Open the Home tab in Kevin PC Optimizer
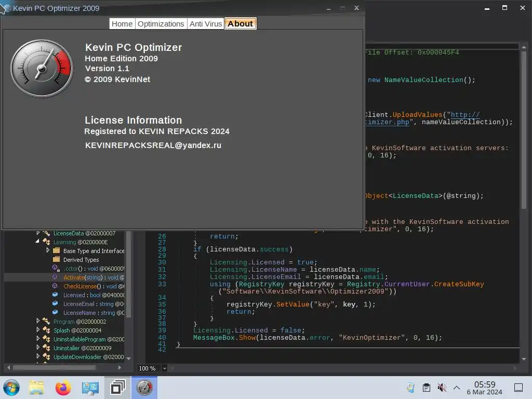The image size is (532, 399). (122, 24)
